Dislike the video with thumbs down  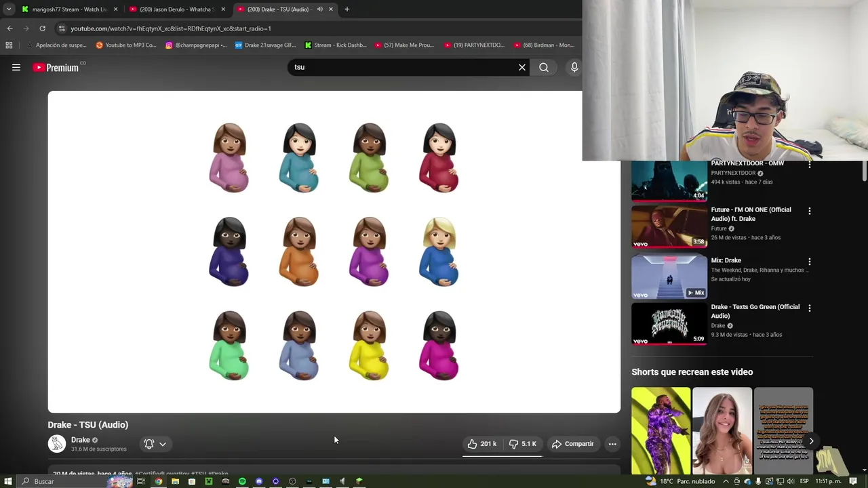pyautogui.click(x=523, y=444)
